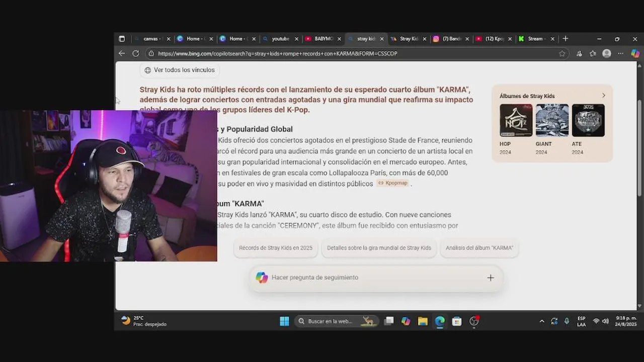This screenshot has height=362, width=644.
Task: Click the sync tray icon
Action: (554, 321)
